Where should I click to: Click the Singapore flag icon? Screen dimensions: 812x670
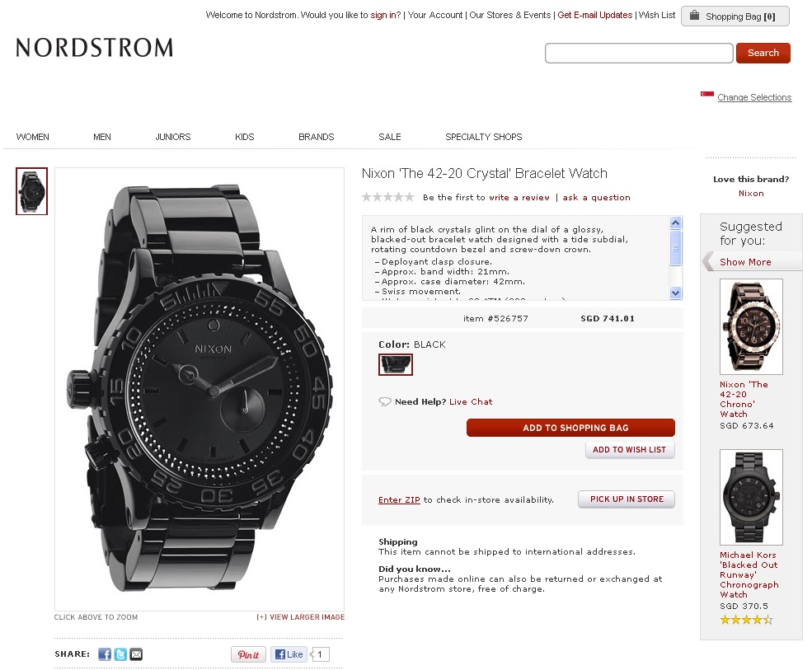(706, 94)
